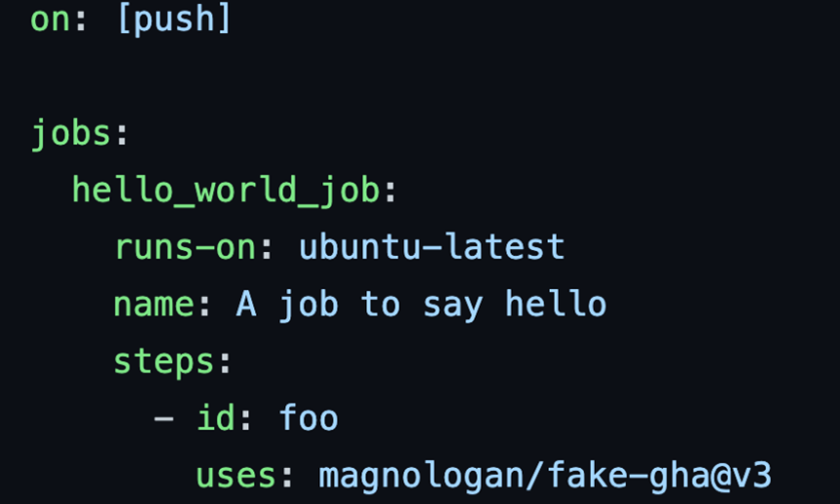
Task: Click "fake-gha" in the action reference
Action: (x=628, y=477)
